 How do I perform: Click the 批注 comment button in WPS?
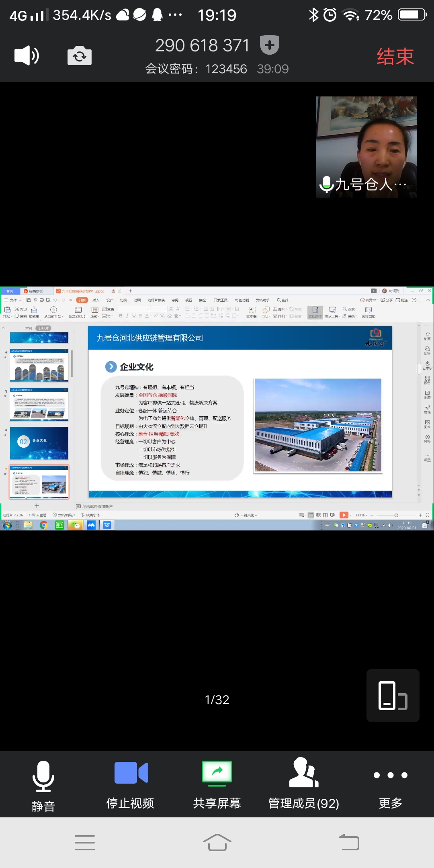tap(402, 300)
